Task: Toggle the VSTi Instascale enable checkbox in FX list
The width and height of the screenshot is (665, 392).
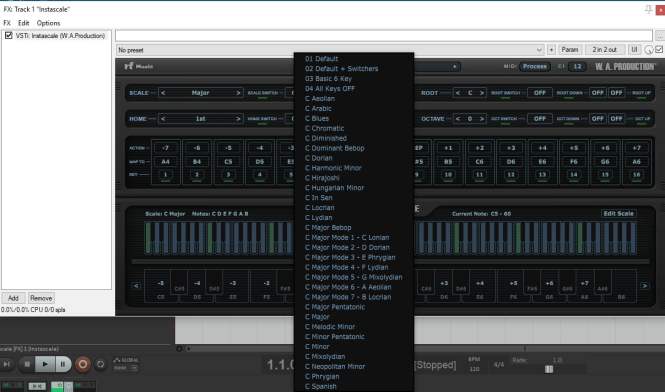Action: [x=8, y=36]
